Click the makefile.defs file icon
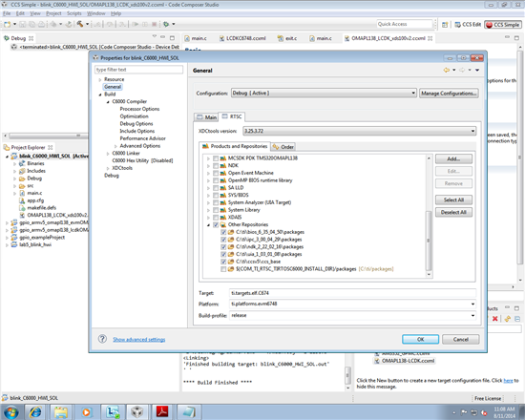 (22, 208)
